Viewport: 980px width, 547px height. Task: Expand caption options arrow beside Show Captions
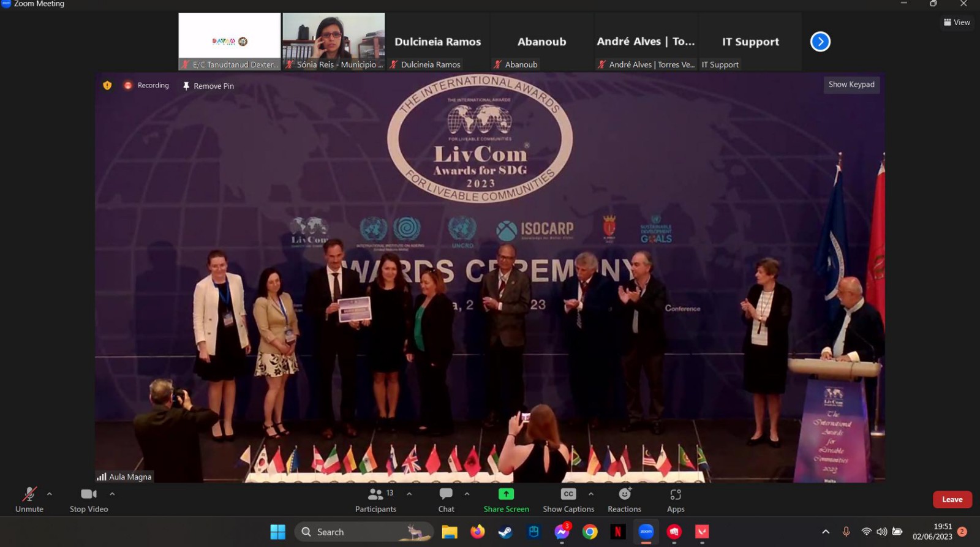pyautogui.click(x=591, y=494)
